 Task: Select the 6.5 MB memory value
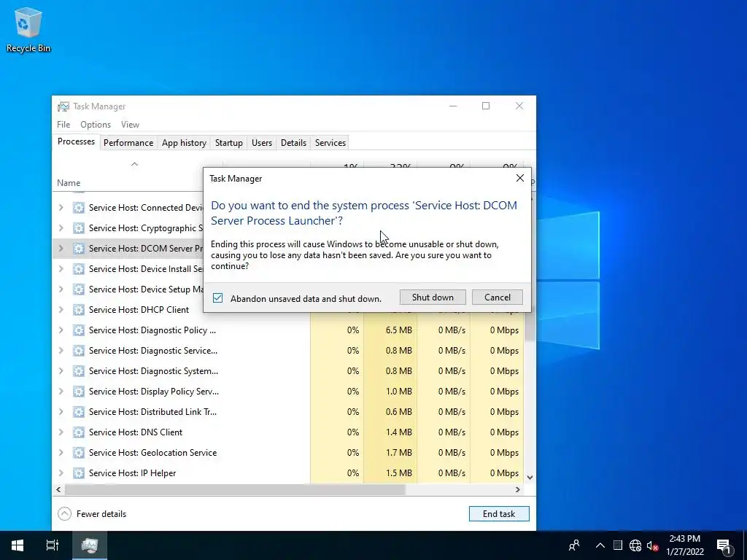coord(399,330)
